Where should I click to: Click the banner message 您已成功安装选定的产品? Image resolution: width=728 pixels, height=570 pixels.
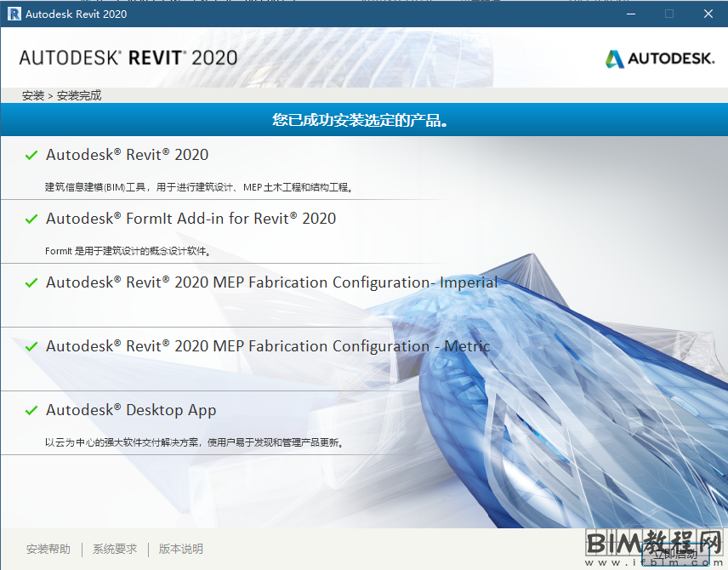point(361,120)
